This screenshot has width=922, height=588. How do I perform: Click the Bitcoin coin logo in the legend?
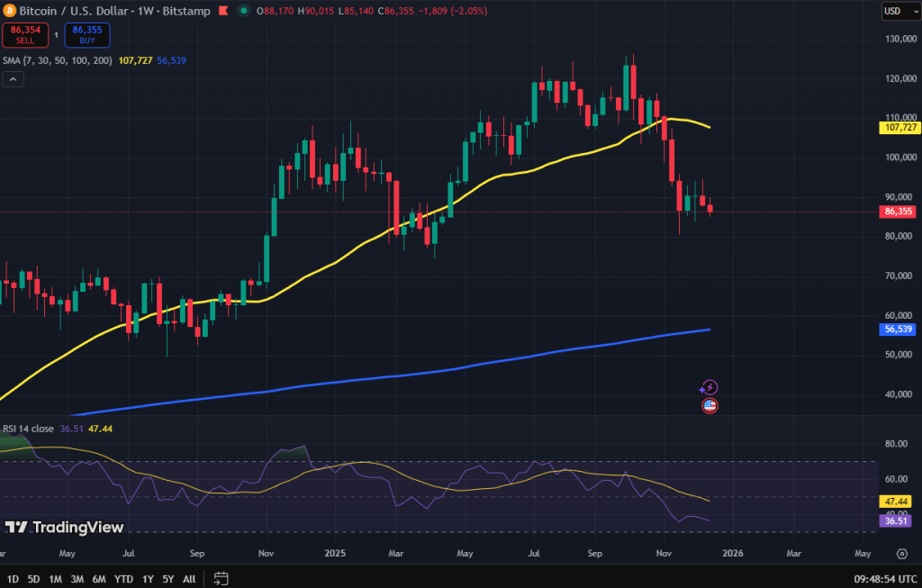[12, 11]
